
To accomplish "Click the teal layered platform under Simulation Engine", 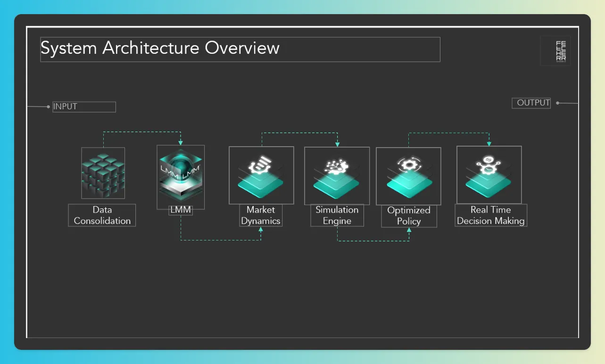I will (x=337, y=189).
